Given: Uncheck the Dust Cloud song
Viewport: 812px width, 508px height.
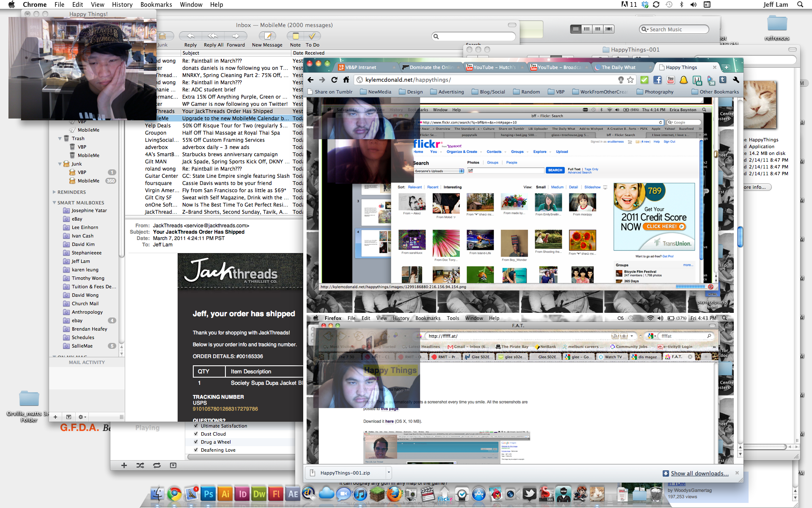Looking at the screenshot, I should click(196, 434).
